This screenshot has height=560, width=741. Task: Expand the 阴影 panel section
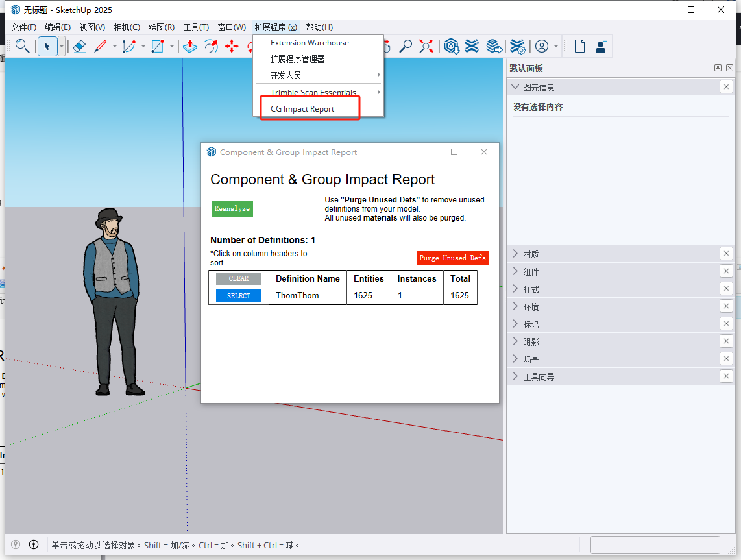(x=516, y=342)
